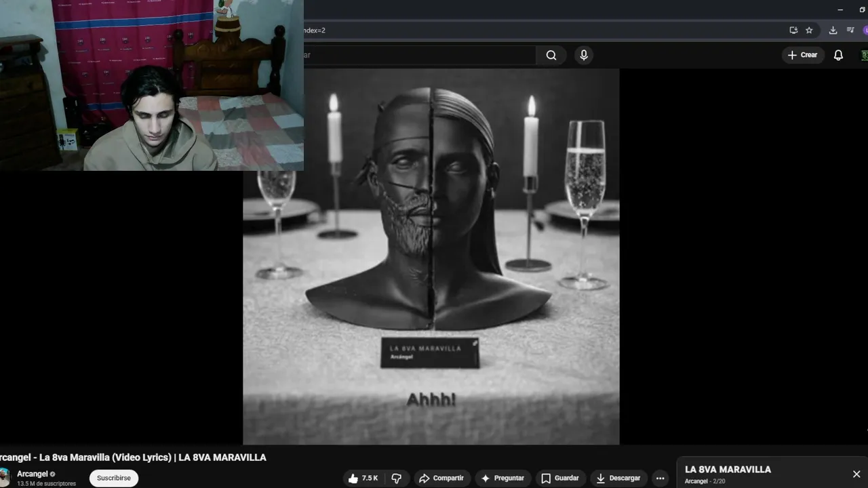Open the YouTube account avatar

[x=865, y=55]
